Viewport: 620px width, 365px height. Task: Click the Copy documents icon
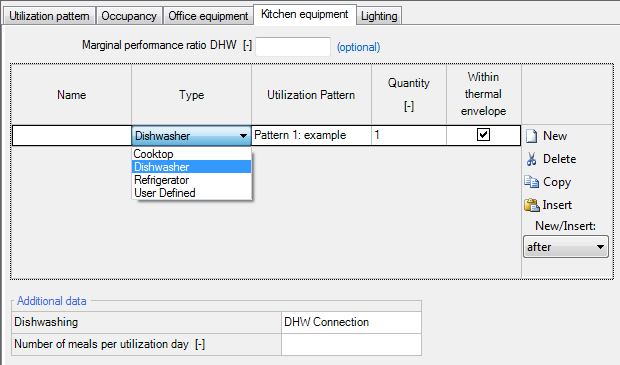click(531, 182)
